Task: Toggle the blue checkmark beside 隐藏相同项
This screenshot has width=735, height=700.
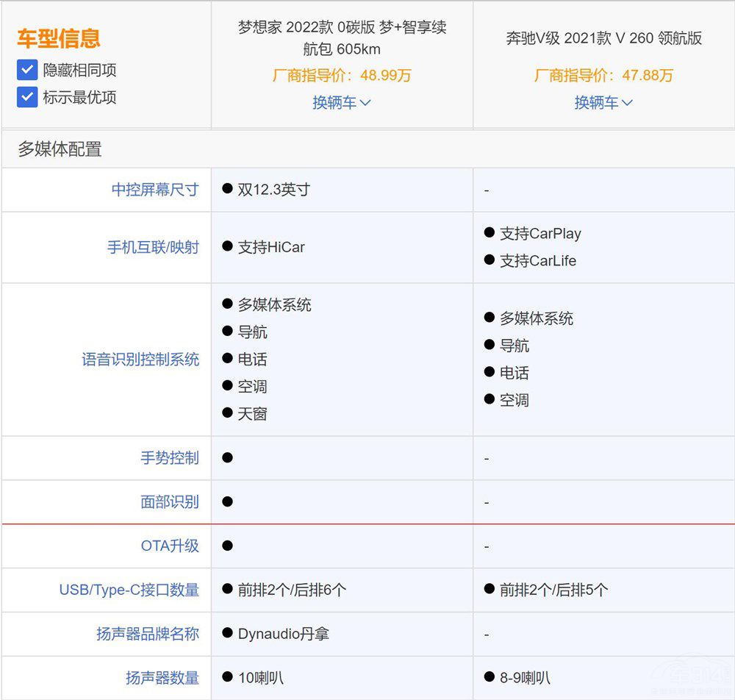Action: (x=26, y=71)
